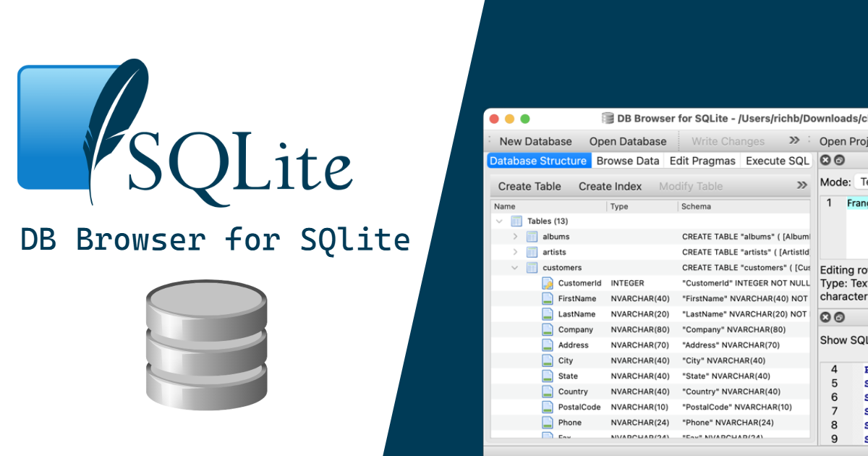Open the Mode dropdown in Edit Cell
Image resolution: width=868 pixels, height=456 pixels.
pyautogui.click(x=861, y=182)
